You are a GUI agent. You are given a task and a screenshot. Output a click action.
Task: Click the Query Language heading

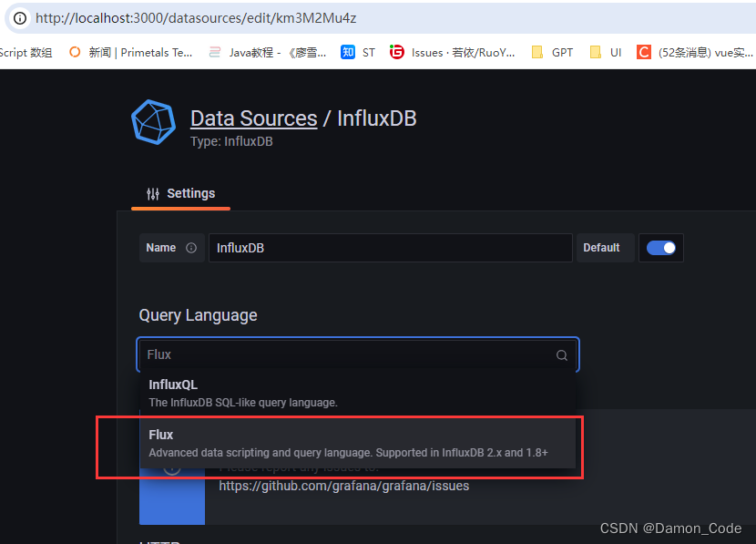click(199, 315)
